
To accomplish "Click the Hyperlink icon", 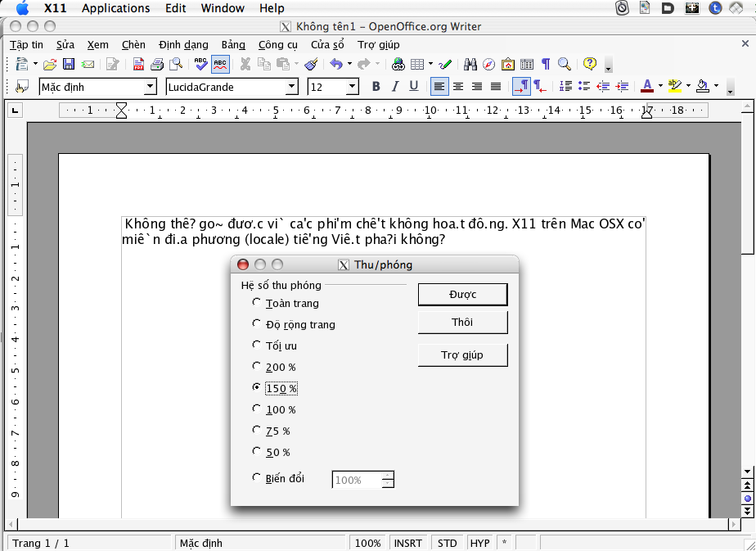I will coord(398,64).
